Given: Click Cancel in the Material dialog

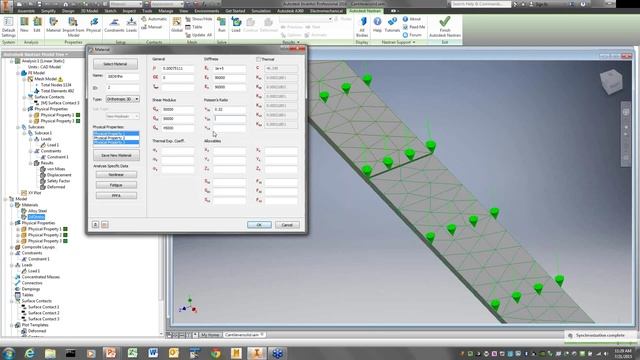Looking at the screenshot, I should (287, 225).
